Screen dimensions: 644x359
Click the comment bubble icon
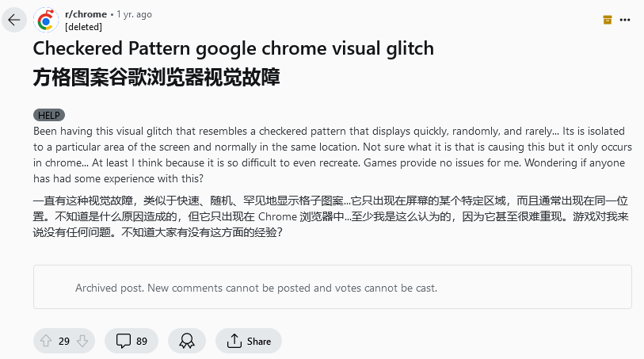coord(123,342)
